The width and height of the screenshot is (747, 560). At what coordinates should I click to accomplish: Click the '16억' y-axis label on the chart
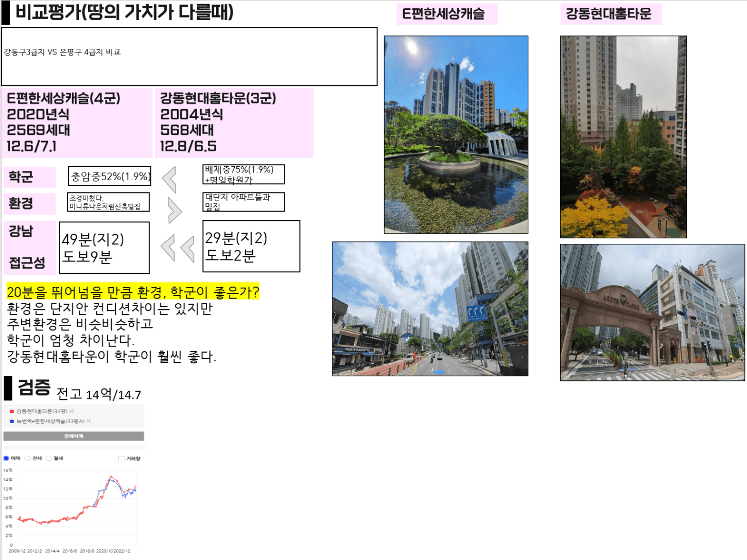click(x=8, y=470)
